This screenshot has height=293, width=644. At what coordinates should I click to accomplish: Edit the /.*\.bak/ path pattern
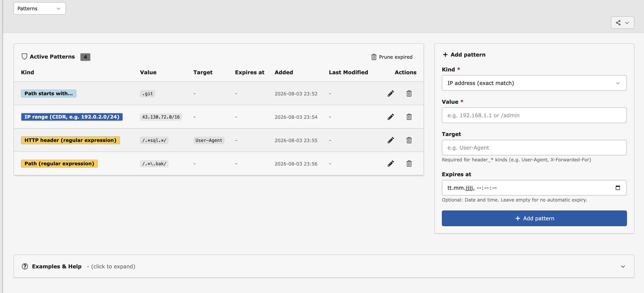coord(391,164)
